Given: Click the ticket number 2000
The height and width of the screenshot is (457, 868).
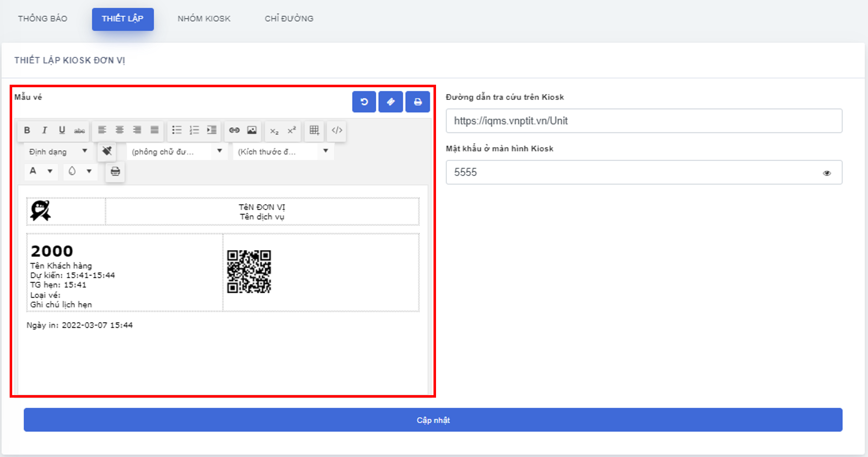Looking at the screenshot, I should coord(52,251).
